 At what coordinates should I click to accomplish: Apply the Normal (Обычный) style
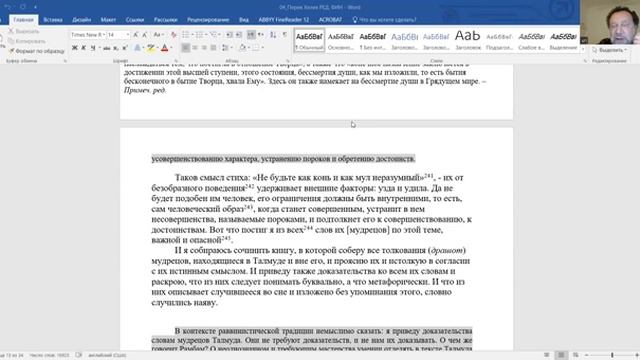coord(309,40)
